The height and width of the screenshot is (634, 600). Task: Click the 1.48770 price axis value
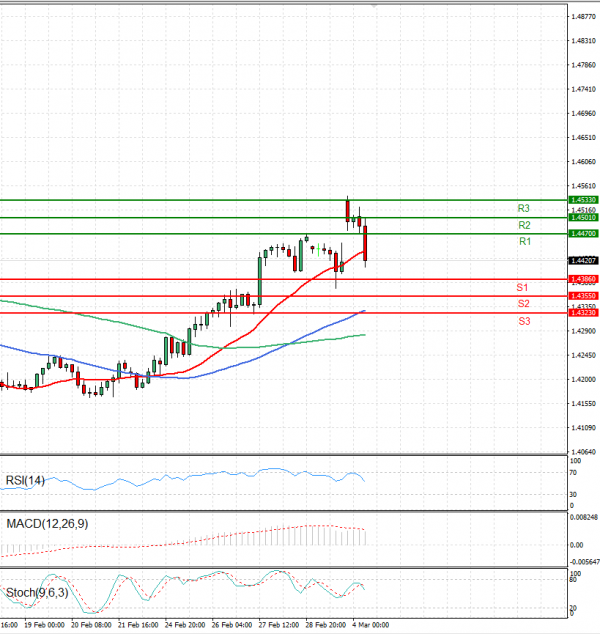click(x=583, y=17)
